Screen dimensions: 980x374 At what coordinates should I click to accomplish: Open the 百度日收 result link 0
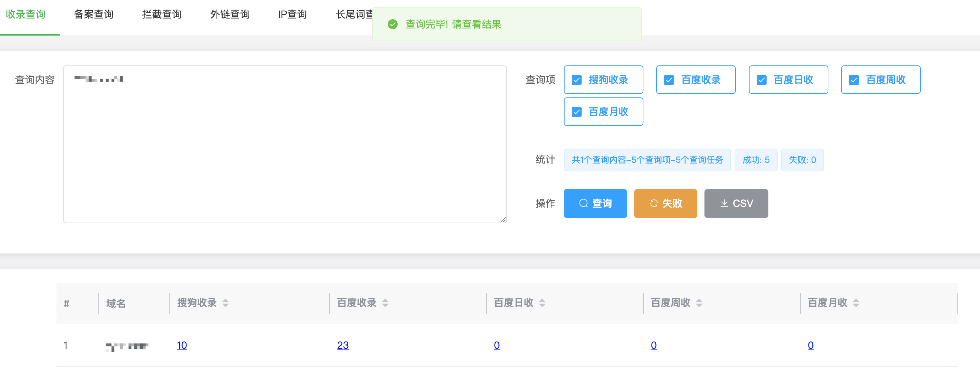pos(497,346)
